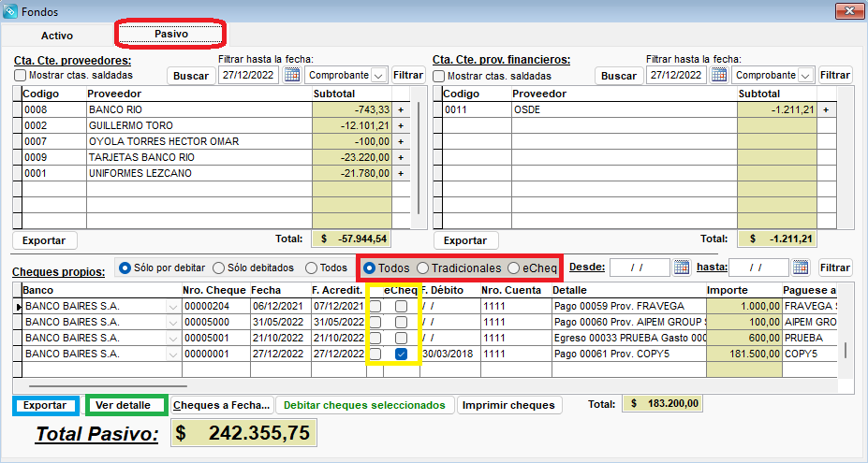This screenshot has height=463, width=868.
Task: Click prov. financieros date field 27/12/2022
Action: pos(676,75)
